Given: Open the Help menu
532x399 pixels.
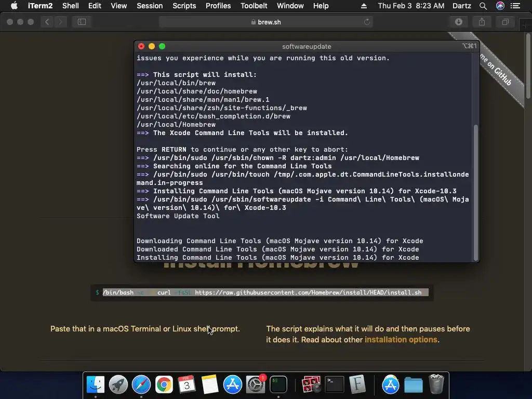Looking at the screenshot, I should [x=321, y=6].
